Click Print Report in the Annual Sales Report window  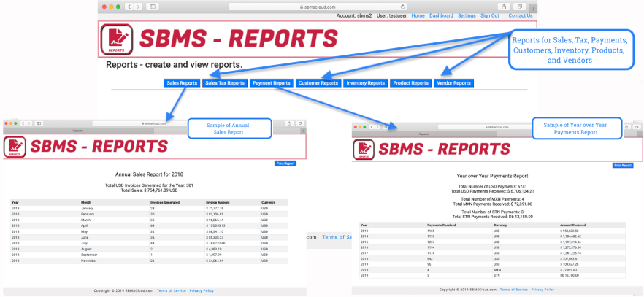(x=285, y=163)
